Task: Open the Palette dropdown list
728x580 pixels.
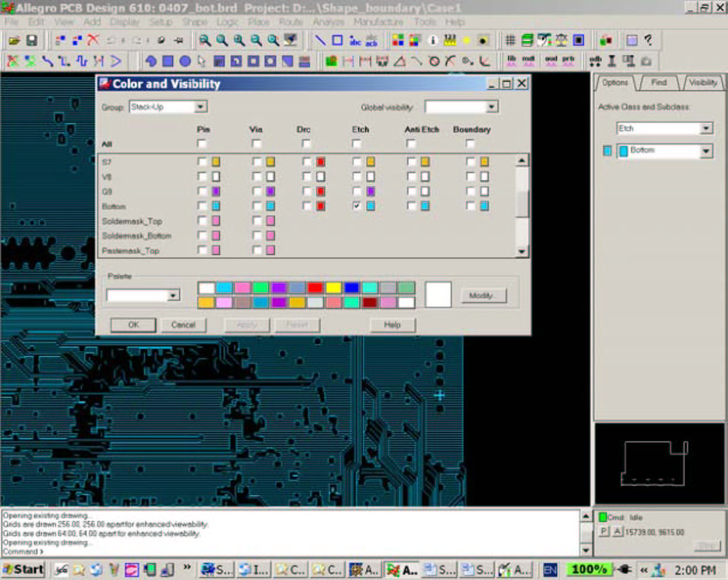Action: tap(173, 296)
